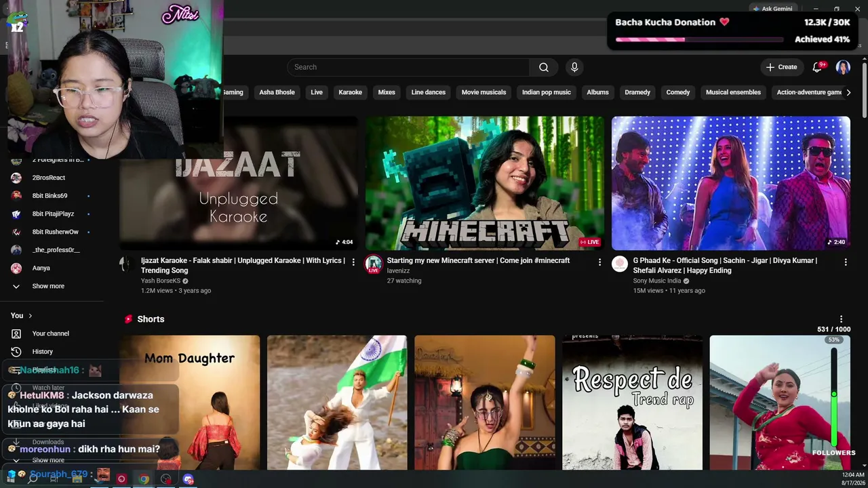Image resolution: width=868 pixels, height=488 pixels.
Task: Expand the You section chevron
Action: tap(30, 316)
